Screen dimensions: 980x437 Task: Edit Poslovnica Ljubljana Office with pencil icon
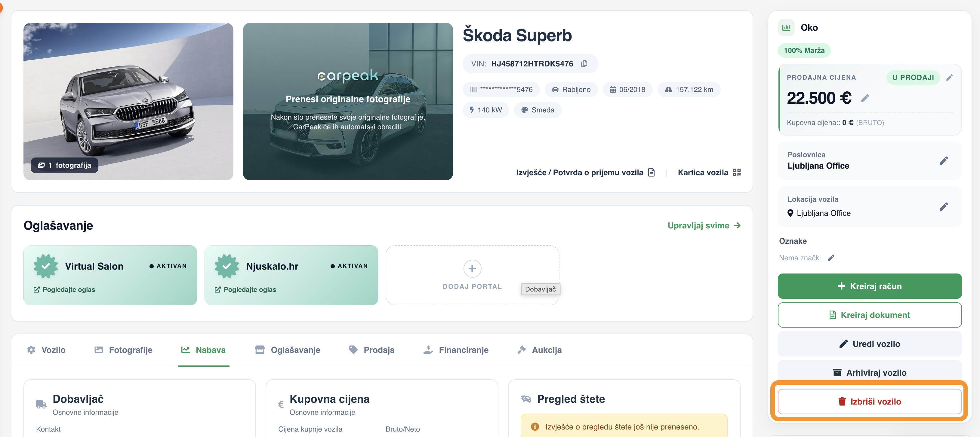pos(944,161)
